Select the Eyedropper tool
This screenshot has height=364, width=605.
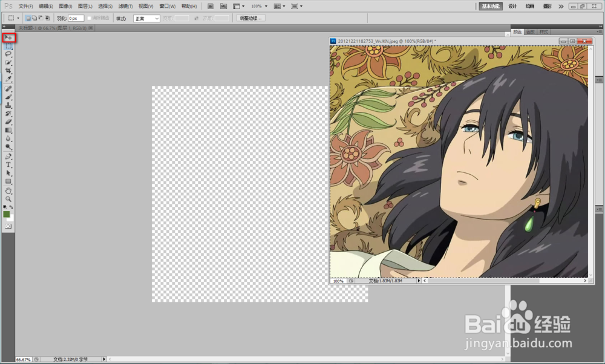tap(8, 79)
